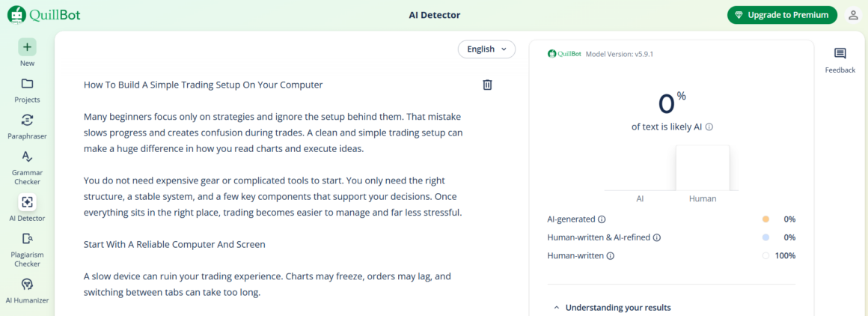The width and height of the screenshot is (868, 316).
Task: Delete text with the trash icon
Action: click(487, 85)
